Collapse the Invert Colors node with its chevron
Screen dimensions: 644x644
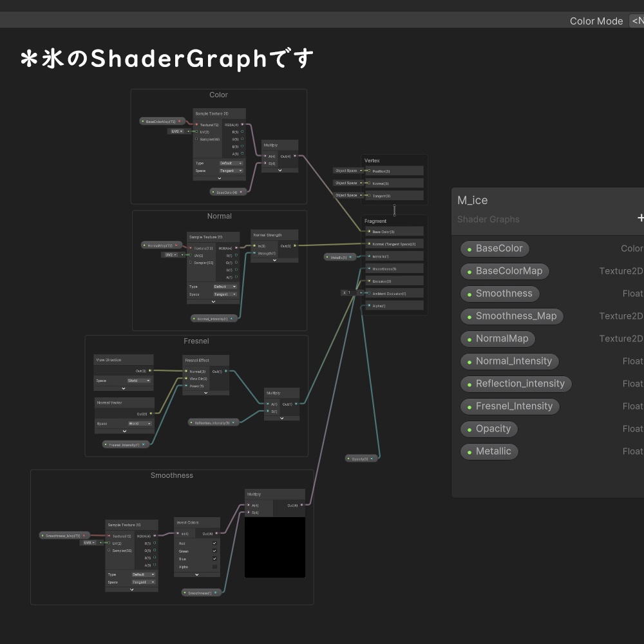click(196, 574)
